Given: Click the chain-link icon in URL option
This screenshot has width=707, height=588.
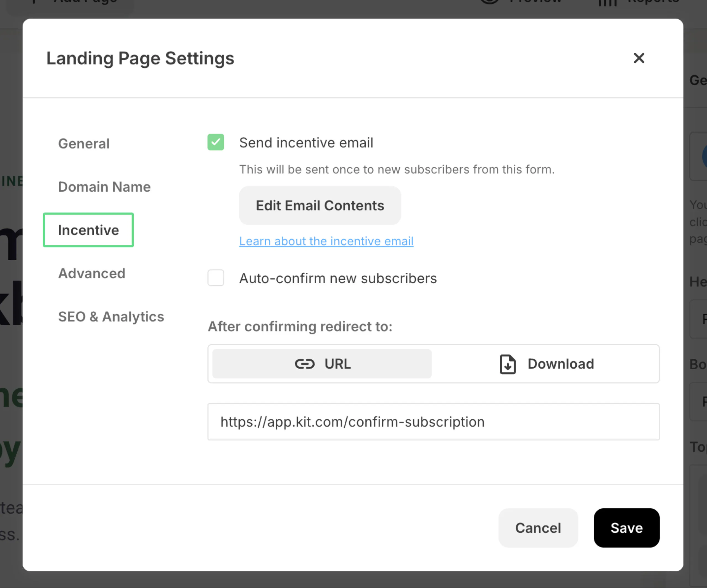Looking at the screenshot, I should coord(304,364).
